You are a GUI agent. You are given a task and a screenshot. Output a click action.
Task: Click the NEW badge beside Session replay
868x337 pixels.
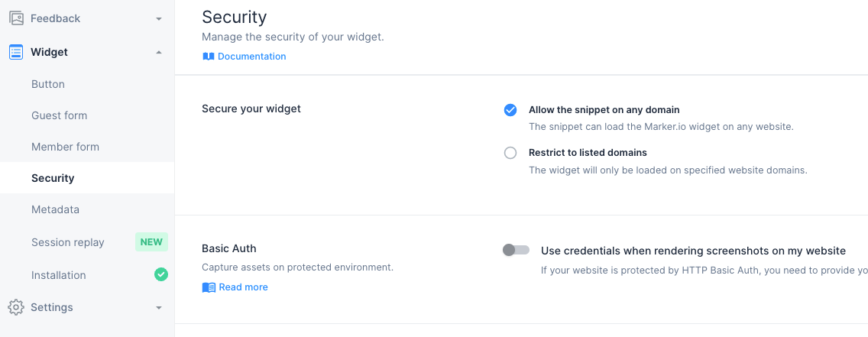(x=151, y=242)
